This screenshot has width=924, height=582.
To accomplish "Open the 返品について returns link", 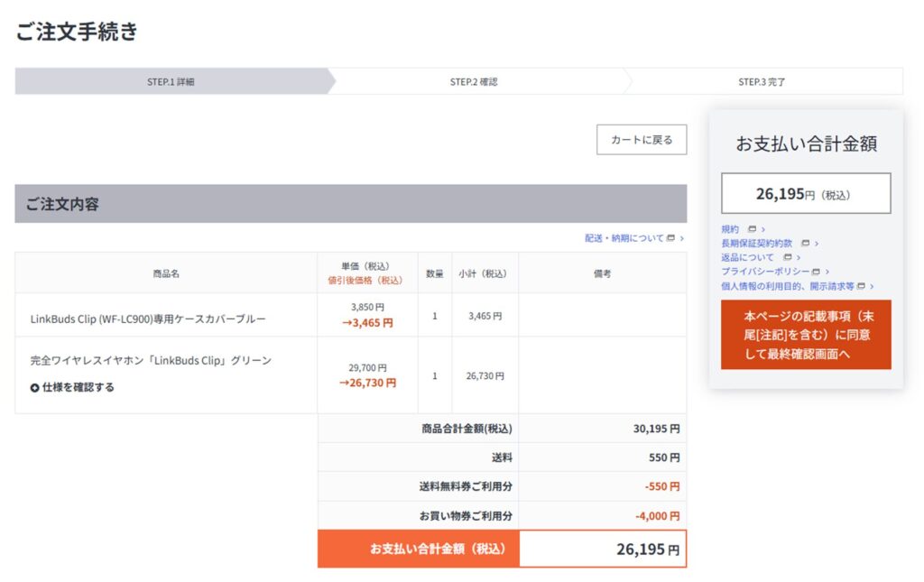I will point(747,257).
